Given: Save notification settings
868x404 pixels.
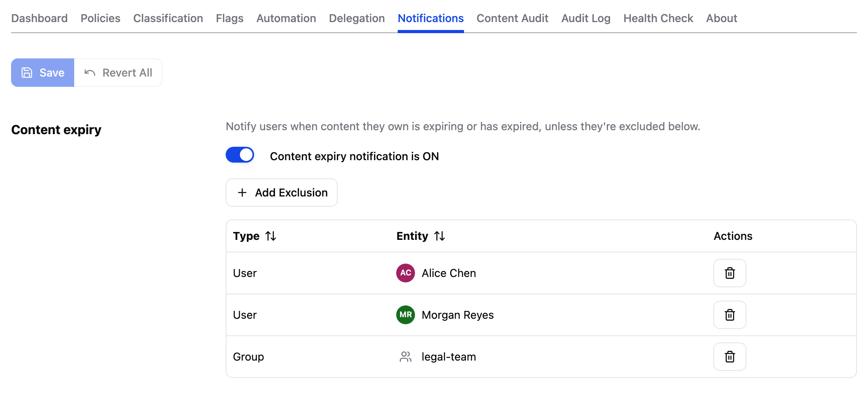Looking at the screenshot, I should pos(43,73).
